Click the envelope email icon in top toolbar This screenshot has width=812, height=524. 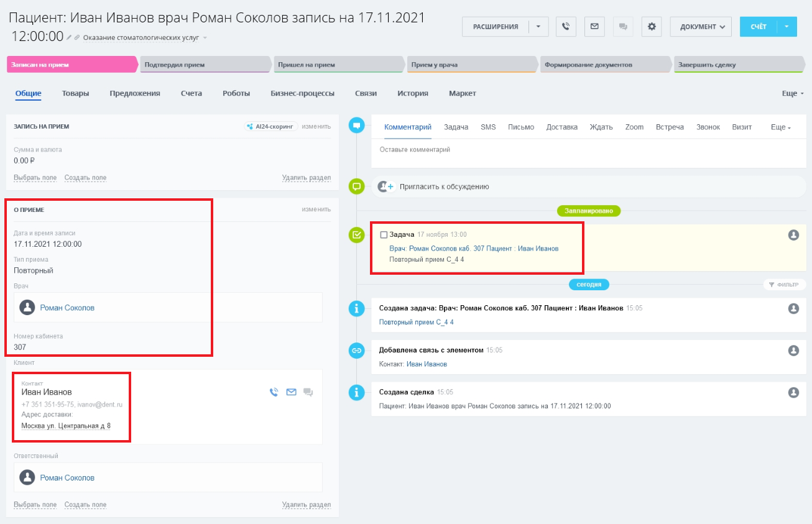594,27
